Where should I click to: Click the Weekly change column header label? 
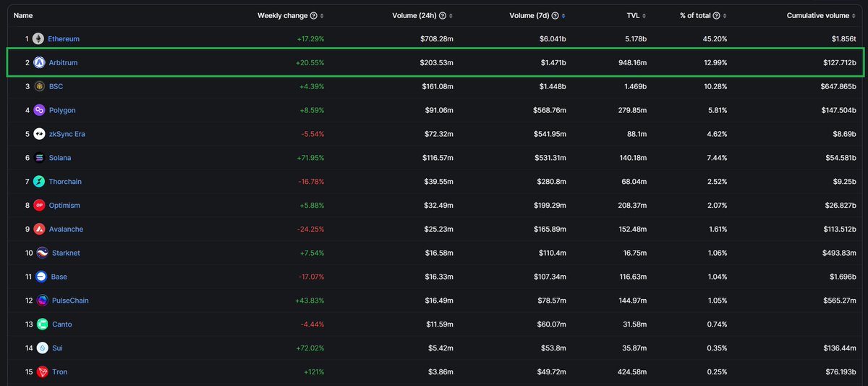point(282,15)
